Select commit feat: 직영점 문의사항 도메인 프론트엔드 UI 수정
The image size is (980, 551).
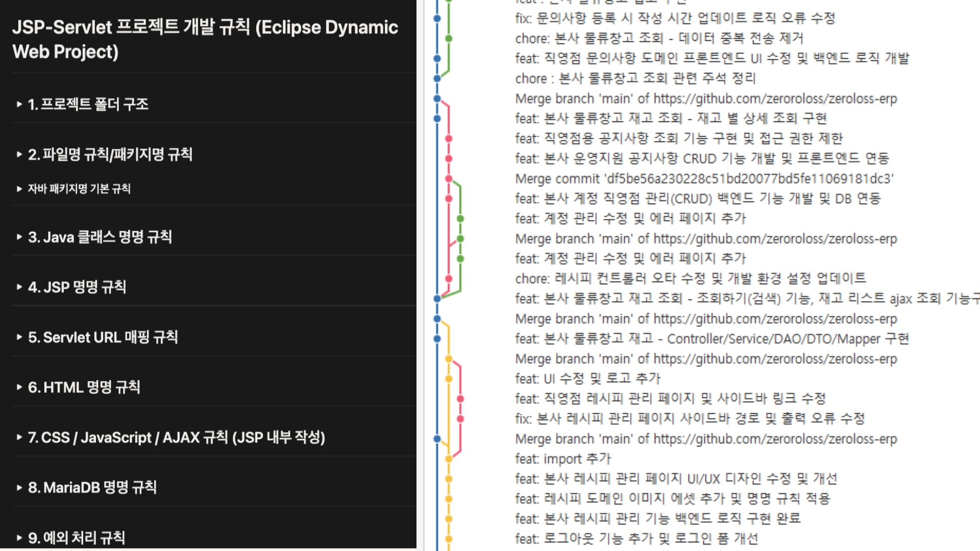coord(713,58)
